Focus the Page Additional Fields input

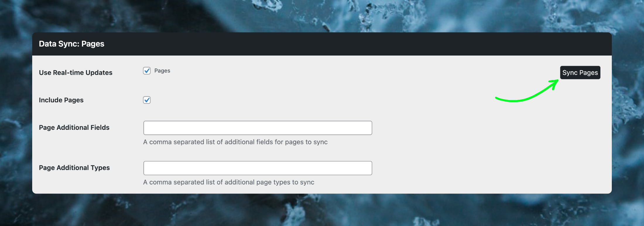[x=258, y=128]
